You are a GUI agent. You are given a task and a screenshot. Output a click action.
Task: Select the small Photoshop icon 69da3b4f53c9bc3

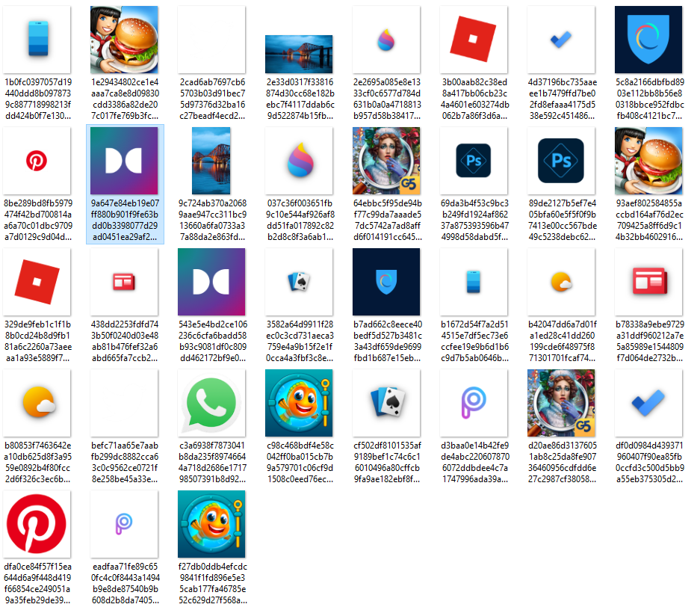coord(474,161)
